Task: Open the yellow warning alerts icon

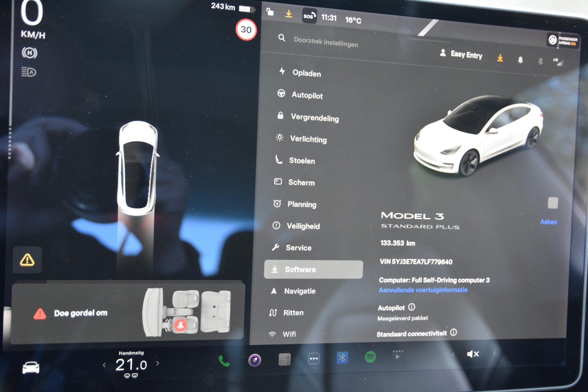Action: (x=27, y=260)
